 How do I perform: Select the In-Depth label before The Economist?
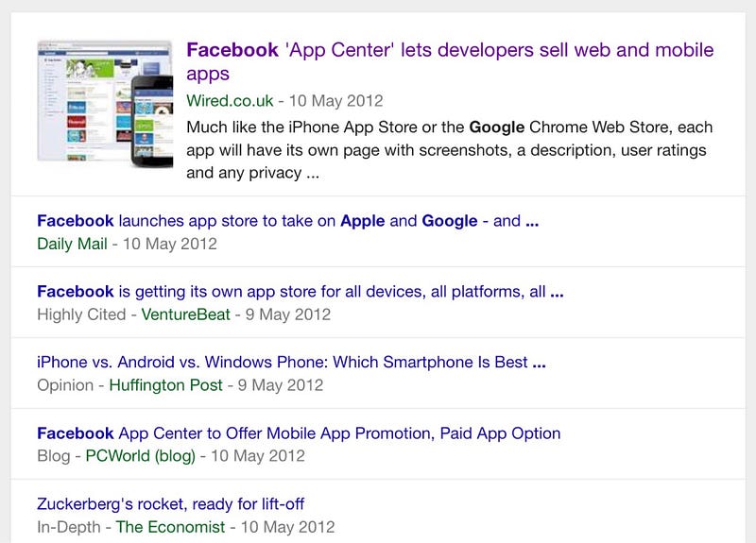click(x=69, y=527)
